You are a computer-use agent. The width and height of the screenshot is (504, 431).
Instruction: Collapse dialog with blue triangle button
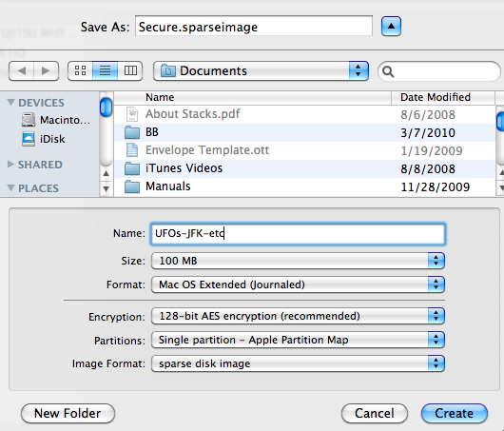pos(391,27)
